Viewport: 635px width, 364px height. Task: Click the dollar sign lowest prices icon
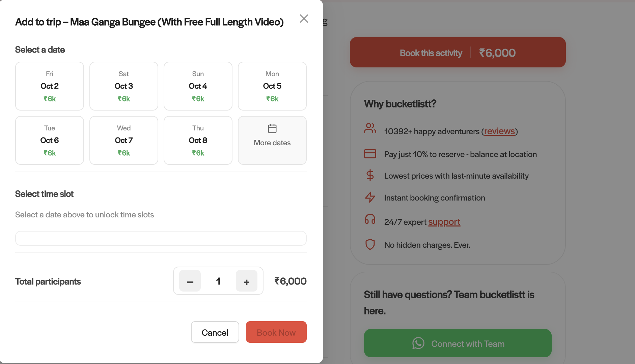pos(370,175)
